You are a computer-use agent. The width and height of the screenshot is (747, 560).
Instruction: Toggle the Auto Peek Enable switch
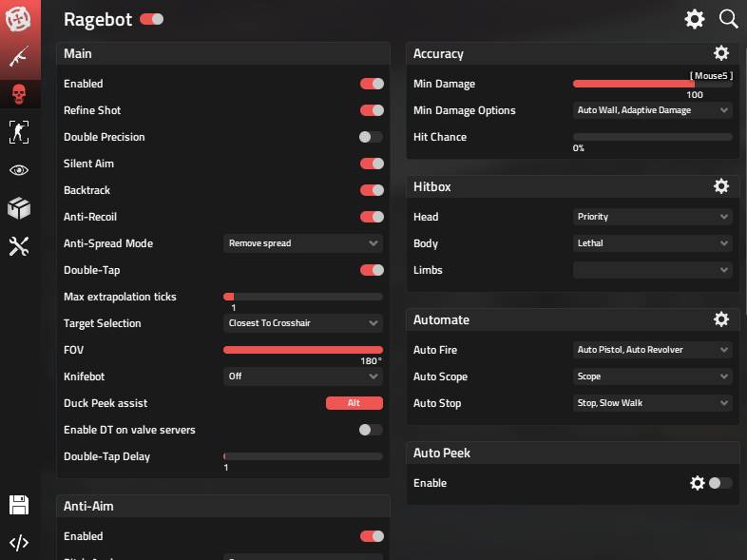pyautogui.click(x=720, y=483)
